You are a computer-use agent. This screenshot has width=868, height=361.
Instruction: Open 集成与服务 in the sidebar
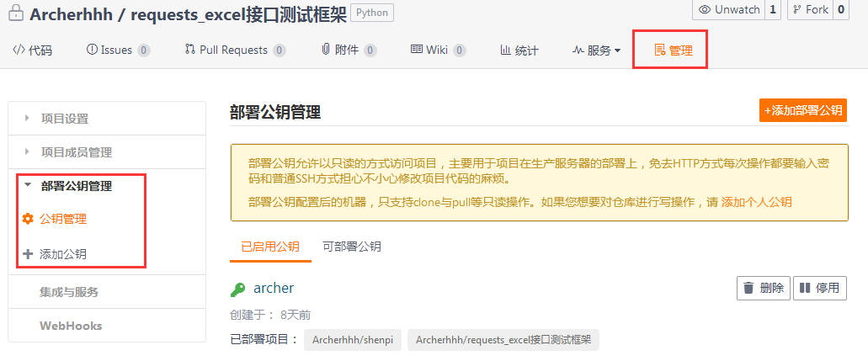click(69, 292)
